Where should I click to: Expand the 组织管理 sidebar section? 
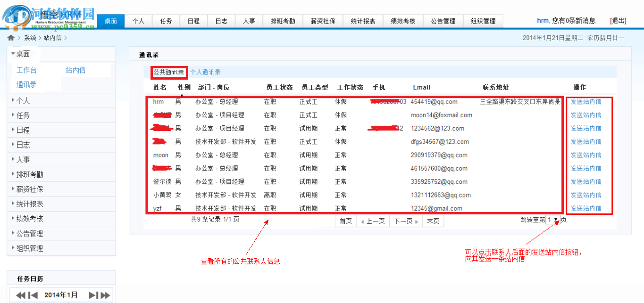coord(28,248)
